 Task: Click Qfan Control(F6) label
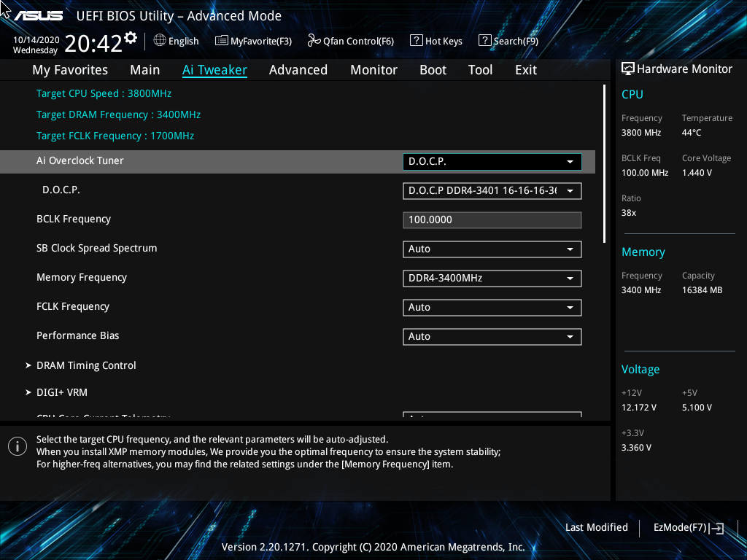click(x=358, y=42)
